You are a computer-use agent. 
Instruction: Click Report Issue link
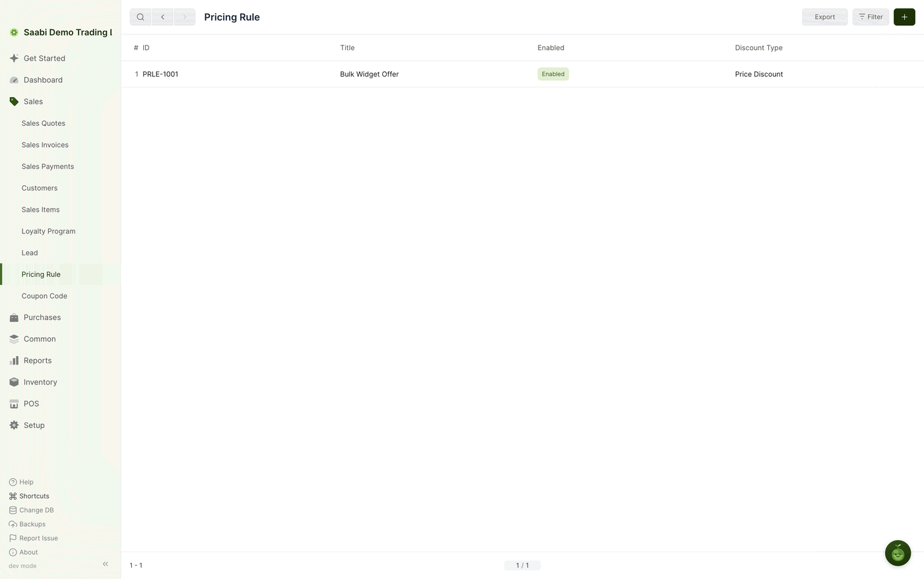pyautogui.click(x=33, y=538)
